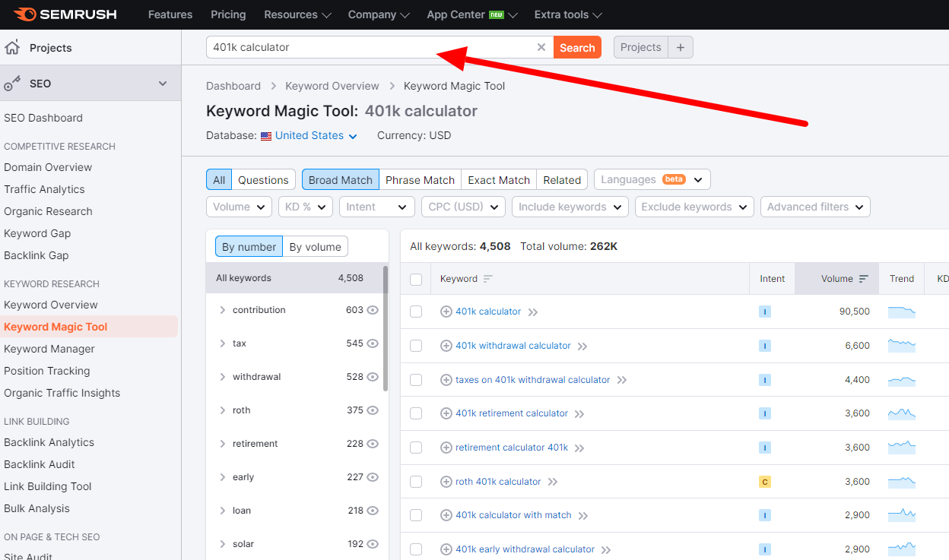Clear the search field with X icon
The image size is (949, 560).
pyautogui.click(x=541, y=47)
